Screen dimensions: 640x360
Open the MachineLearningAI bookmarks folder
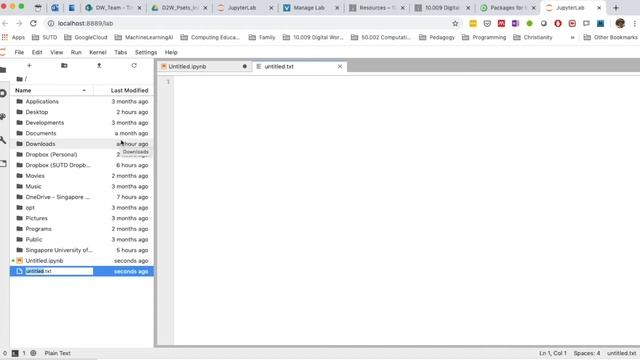(144, 37)
